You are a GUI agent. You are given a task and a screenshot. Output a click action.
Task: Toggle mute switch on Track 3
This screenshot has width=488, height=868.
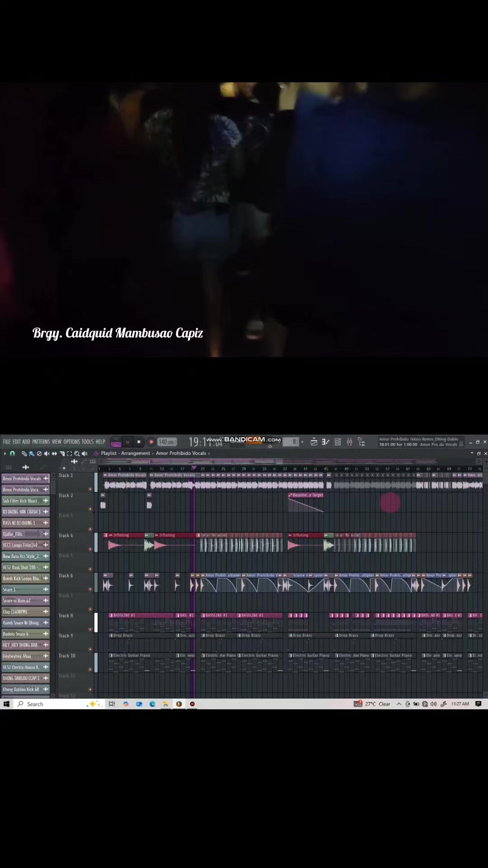[90, 529]
